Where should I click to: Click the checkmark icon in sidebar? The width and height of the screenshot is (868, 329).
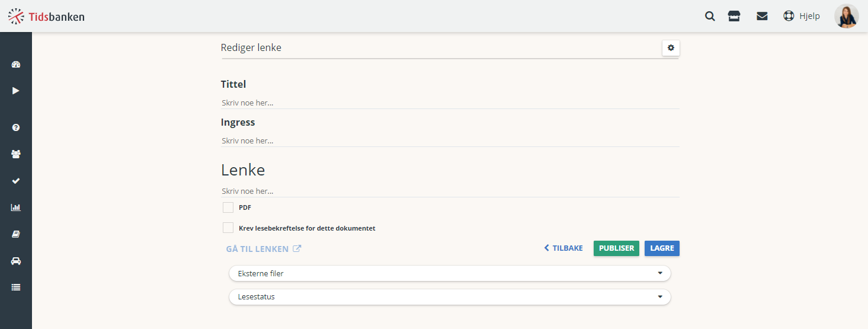click(x=16, y=181)
